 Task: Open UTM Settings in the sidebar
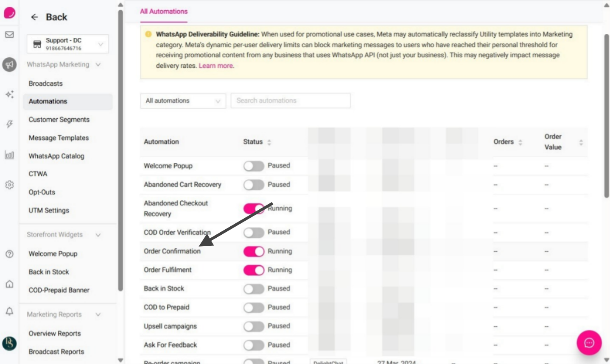pos(49,210)
